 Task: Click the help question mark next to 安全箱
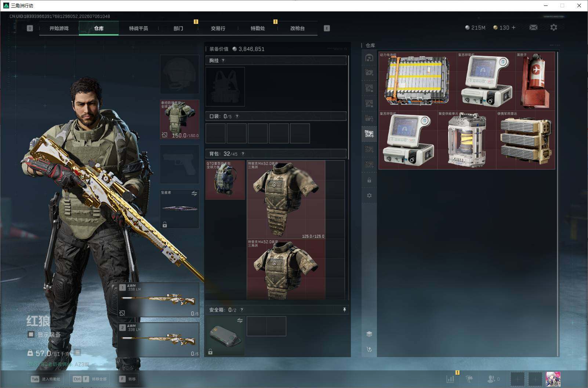[242, 310]
